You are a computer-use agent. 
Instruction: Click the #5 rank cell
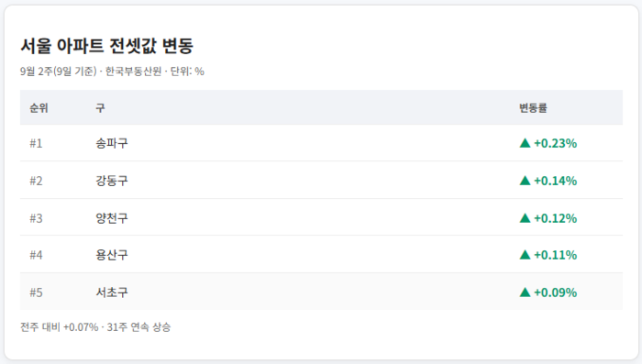pos(36,292)
